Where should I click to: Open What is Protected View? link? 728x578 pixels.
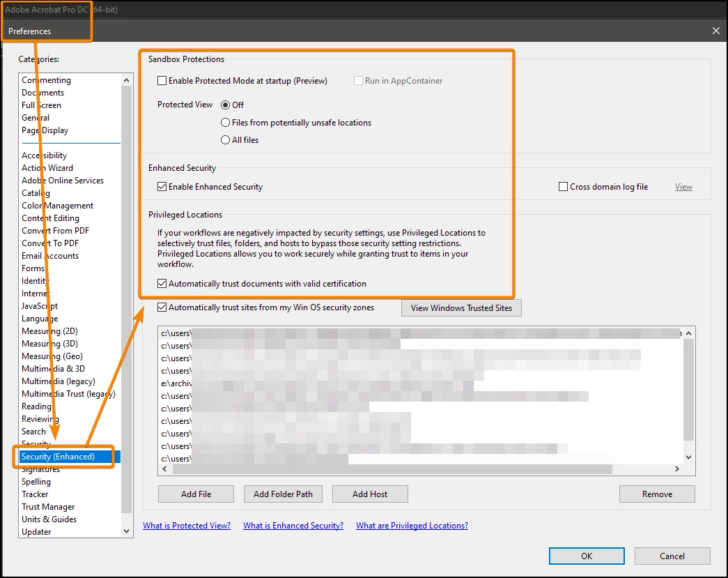(187, 526)
